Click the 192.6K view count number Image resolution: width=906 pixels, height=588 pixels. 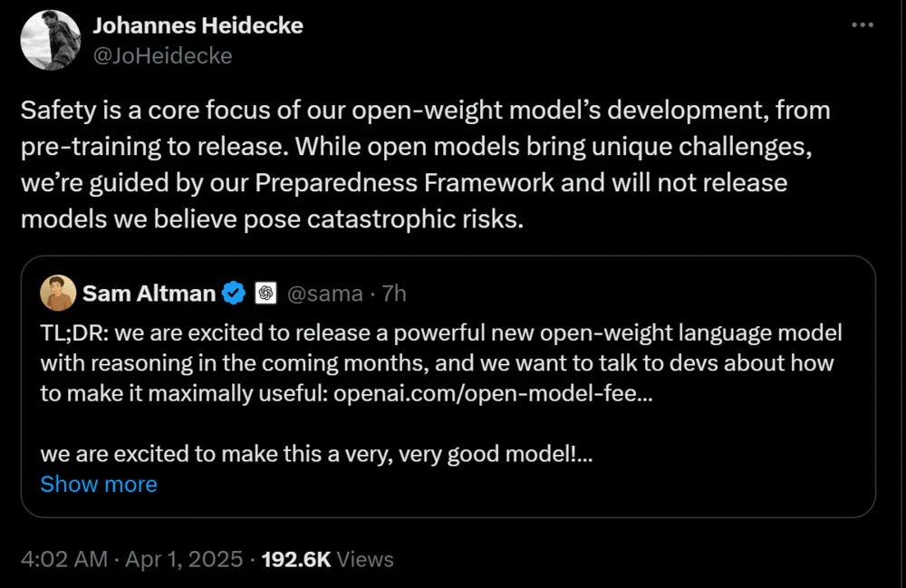pyautogui.click(x=295, y=559)
